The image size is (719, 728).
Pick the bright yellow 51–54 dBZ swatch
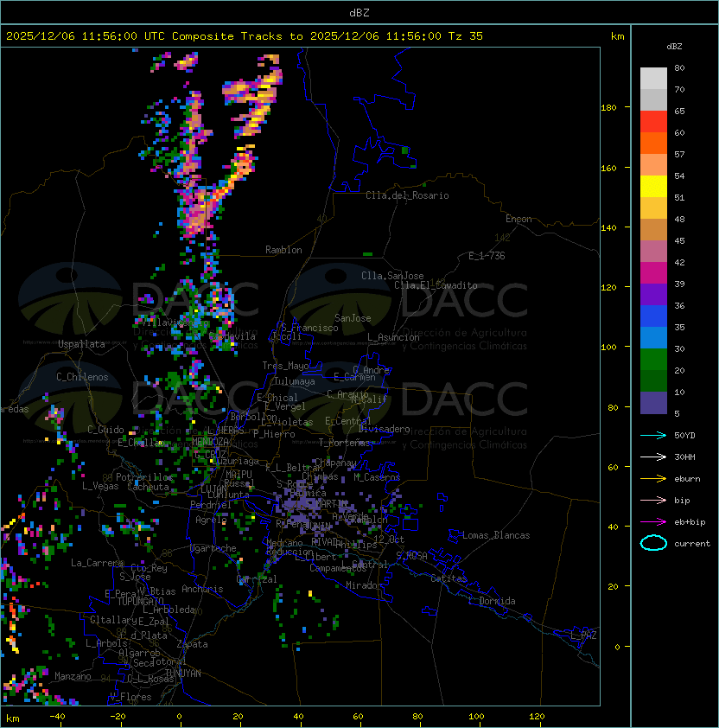[x=653, y=187]
